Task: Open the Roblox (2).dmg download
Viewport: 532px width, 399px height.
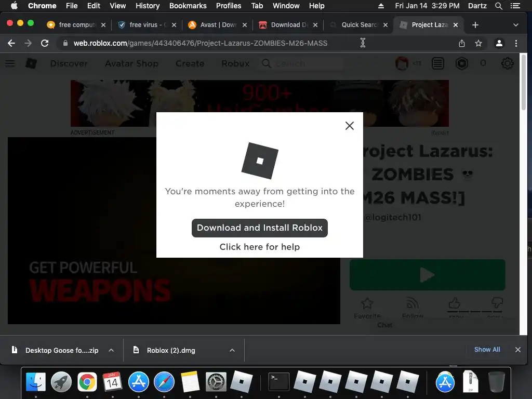Action: 171,350
